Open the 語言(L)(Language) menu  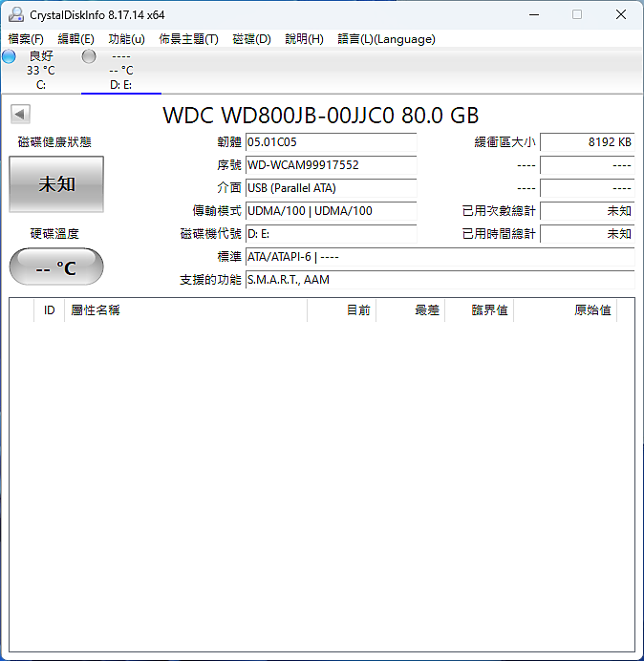pos(386,39)
